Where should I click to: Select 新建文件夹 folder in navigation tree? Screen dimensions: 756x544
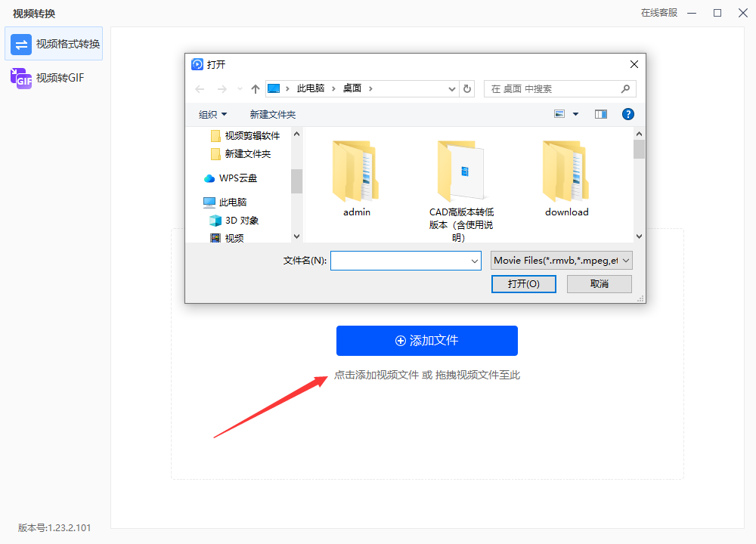coord(241,154)
